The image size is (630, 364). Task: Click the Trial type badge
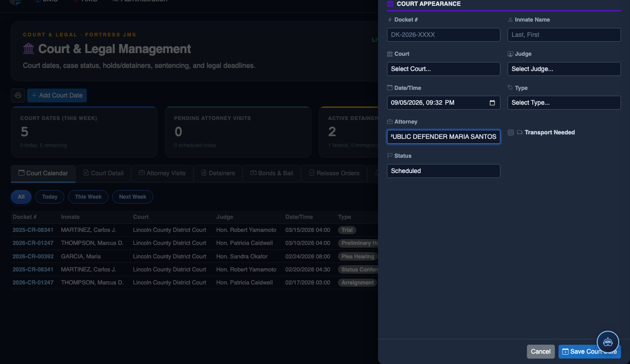347,230
